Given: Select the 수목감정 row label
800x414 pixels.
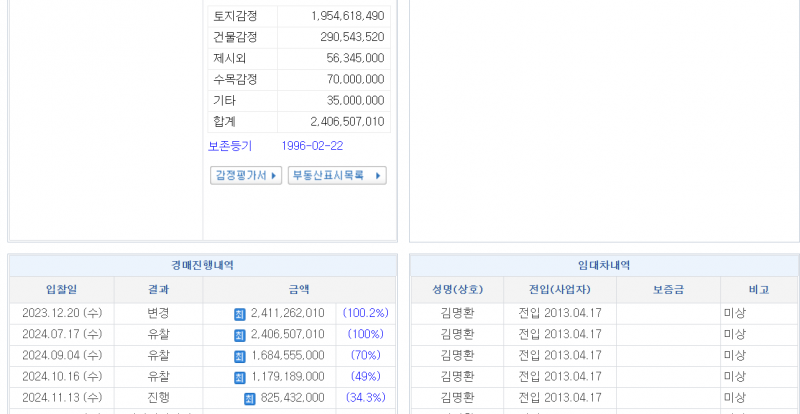Looking at the screenshot, I should coord(235,79).
